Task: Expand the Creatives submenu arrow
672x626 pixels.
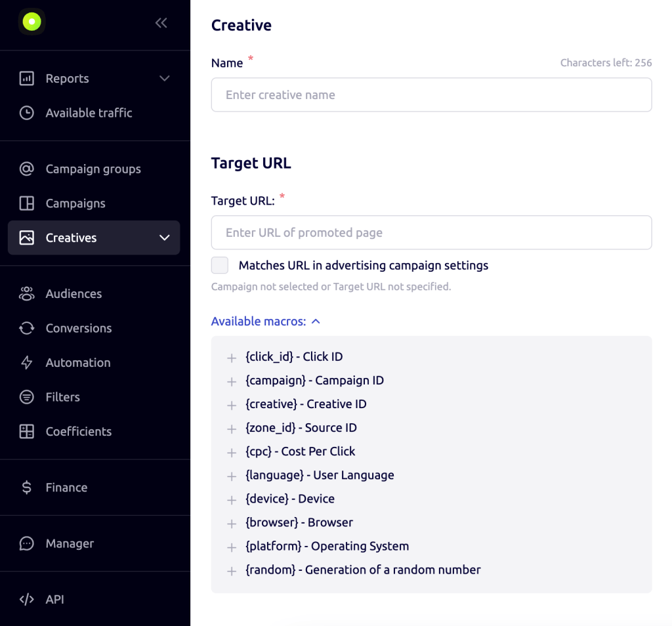Action: coord(165,238)
